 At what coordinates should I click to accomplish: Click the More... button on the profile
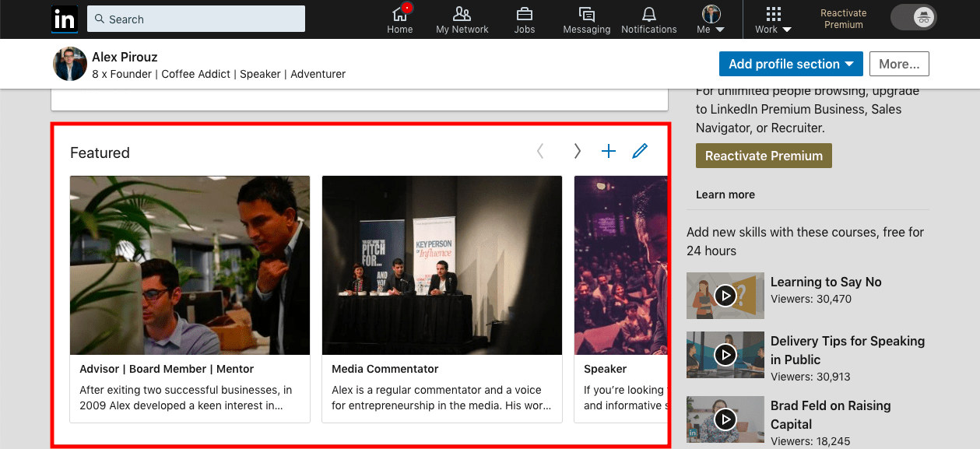[899, 64]
